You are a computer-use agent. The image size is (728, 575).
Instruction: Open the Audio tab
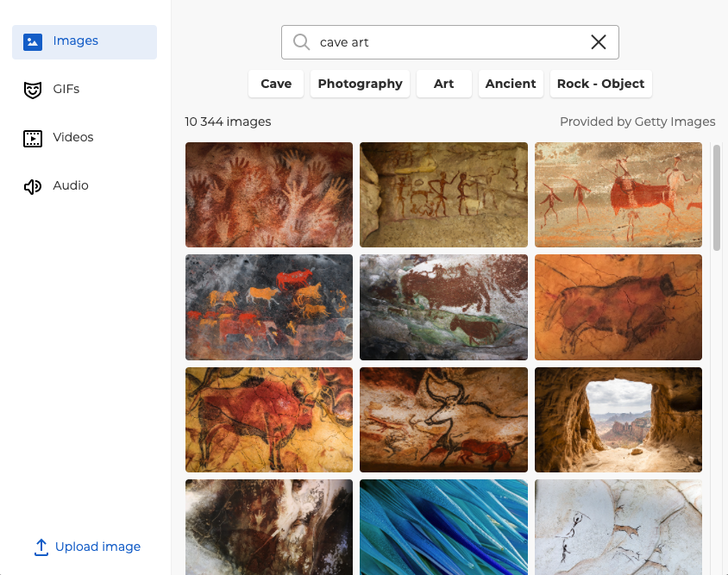pyautogui.click(x=85, y=186)
